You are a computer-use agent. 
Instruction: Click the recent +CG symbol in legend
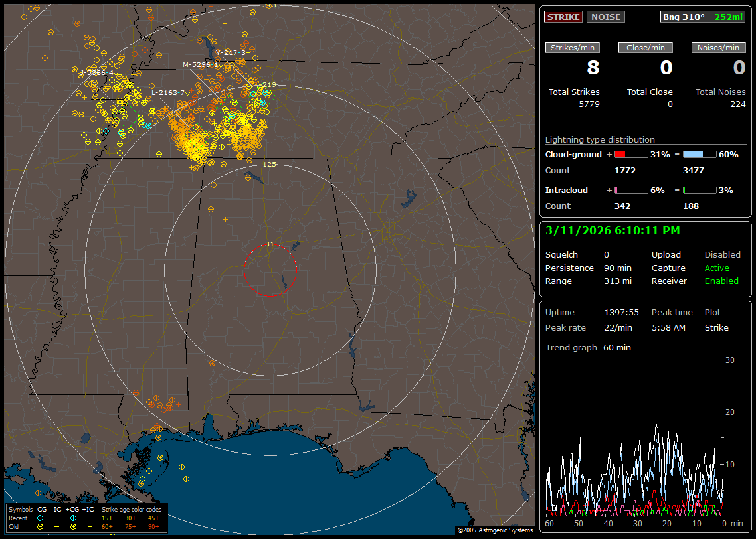point(73,518)
